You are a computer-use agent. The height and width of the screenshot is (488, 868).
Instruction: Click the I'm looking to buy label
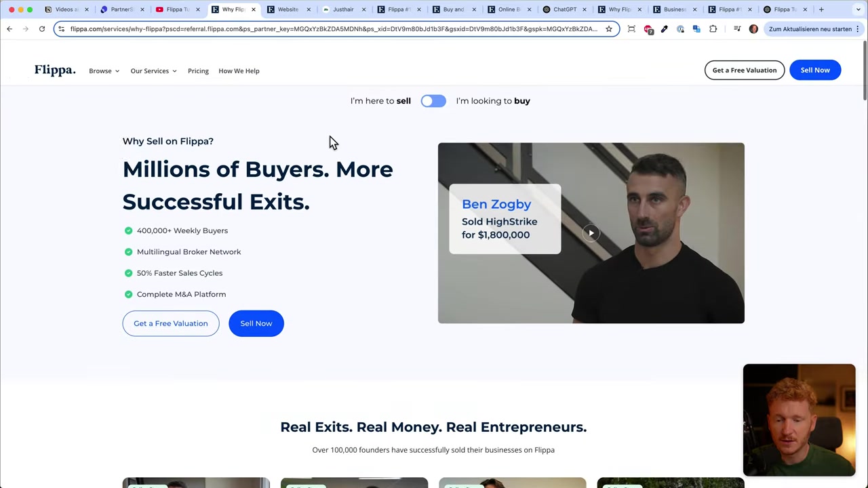pyautogui.click(x=493, y=101)
